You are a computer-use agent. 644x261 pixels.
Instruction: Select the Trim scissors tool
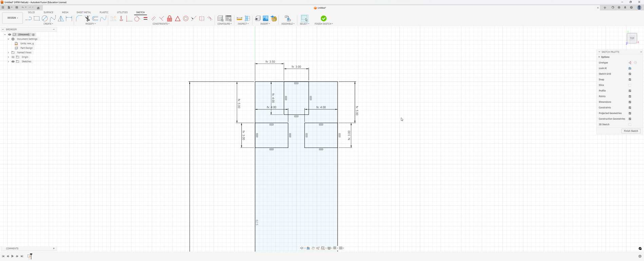[x=87, y=18]
